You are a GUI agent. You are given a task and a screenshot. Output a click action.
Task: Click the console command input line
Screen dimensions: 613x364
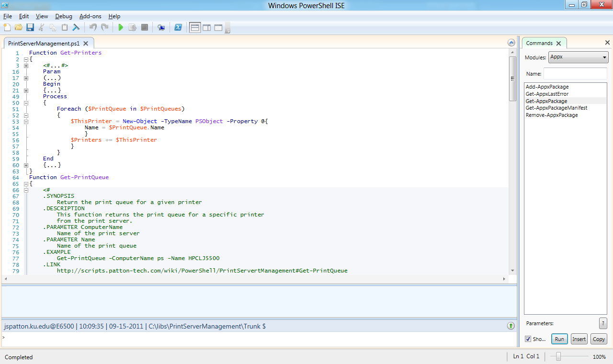click(x=259, y=338)
